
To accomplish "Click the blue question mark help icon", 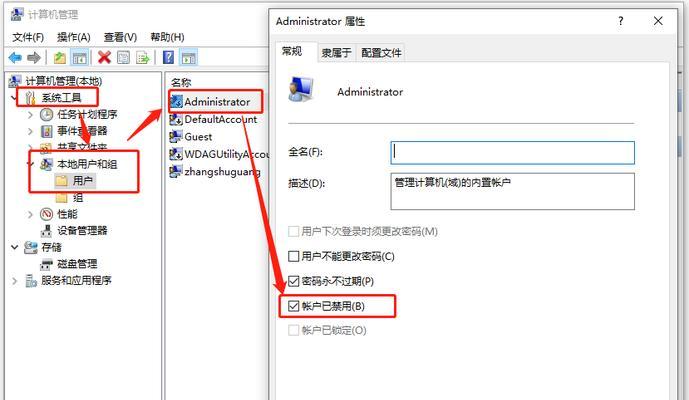I will pos(168,58).
